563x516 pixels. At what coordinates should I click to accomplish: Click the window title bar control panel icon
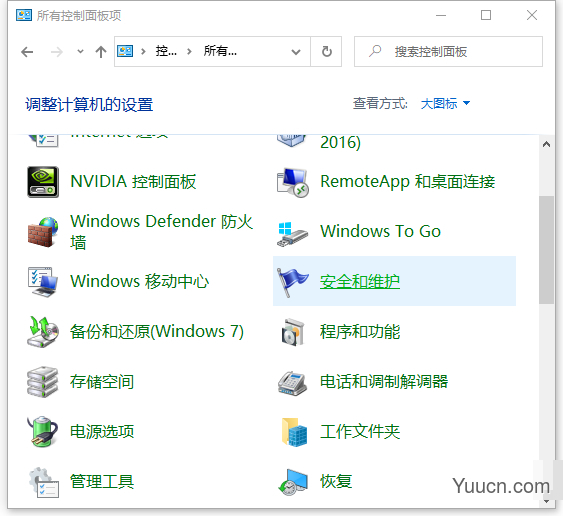pyautogui.click(x=24, y=15)
